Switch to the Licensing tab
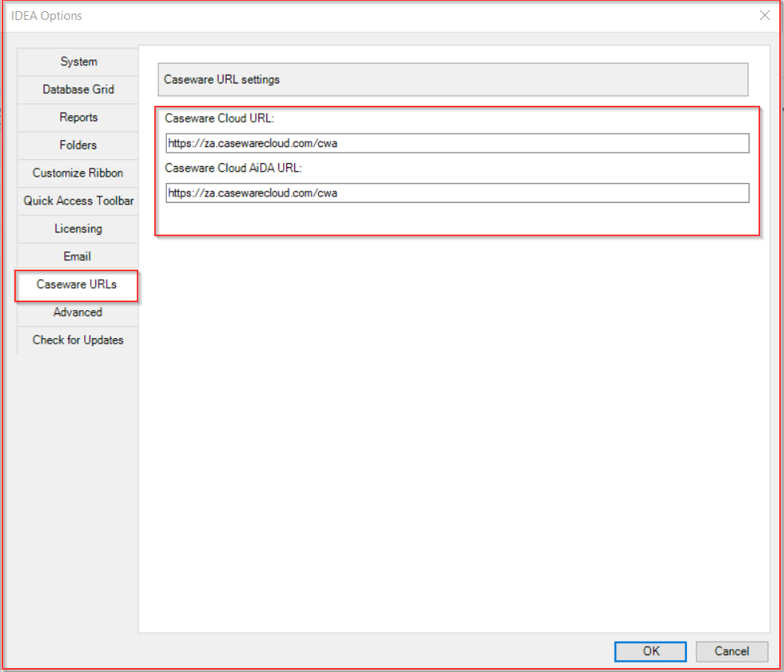This screenshot has width=784, height=672. [78, 229]
